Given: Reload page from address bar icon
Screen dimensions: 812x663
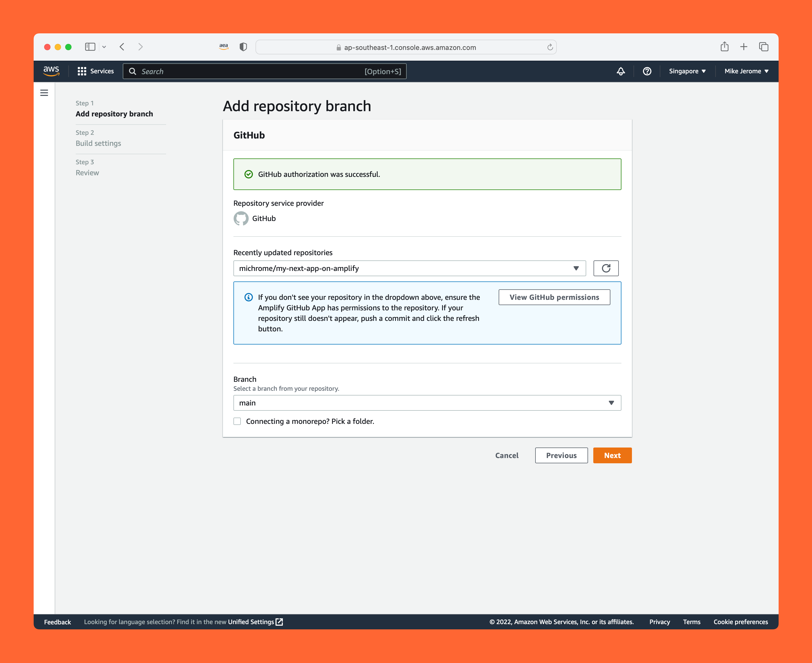Looking at the screenshot, I should pos(550,47).
